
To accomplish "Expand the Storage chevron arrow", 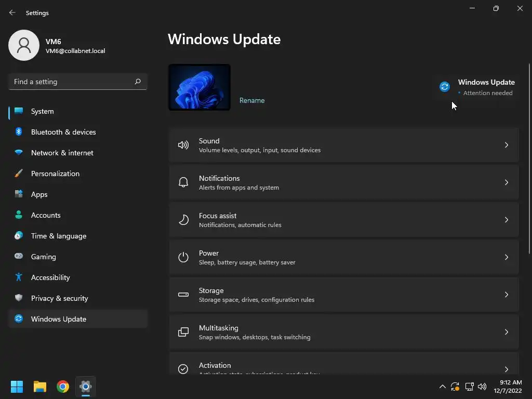I will [506, 295].
